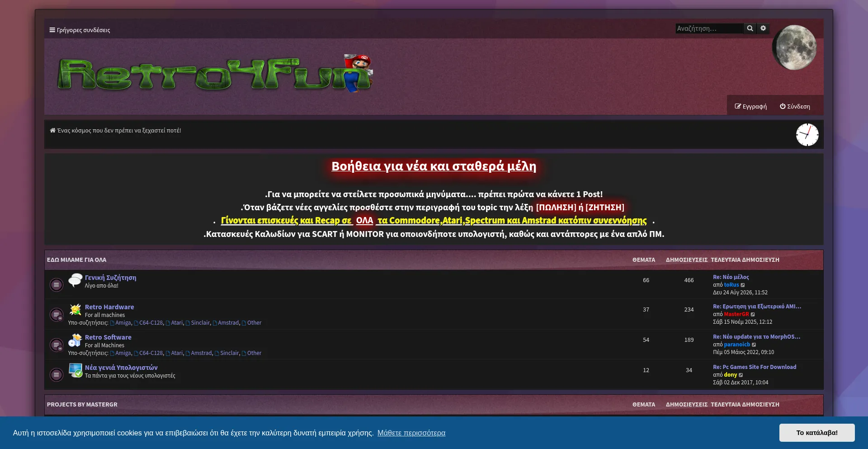The image size is (868, 449).
Task: Click the Μάθετε περισσότερα cookie policy link
Action: [x=411, y=433]
